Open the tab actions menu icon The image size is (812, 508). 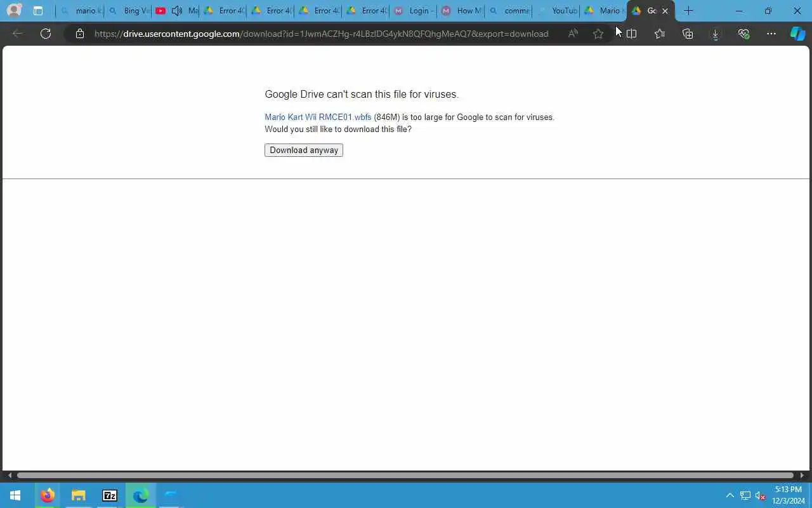(38, 11)
